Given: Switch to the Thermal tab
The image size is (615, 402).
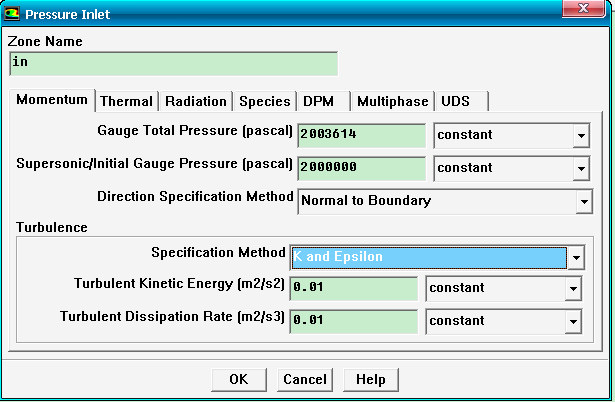Looking at the screenshot, I should [x=126, y=101].
